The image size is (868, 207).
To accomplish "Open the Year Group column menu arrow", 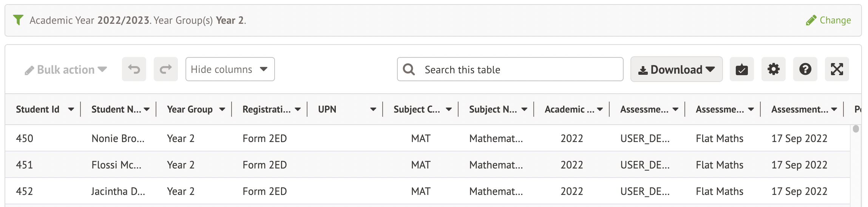I will [x=222, y=109].
